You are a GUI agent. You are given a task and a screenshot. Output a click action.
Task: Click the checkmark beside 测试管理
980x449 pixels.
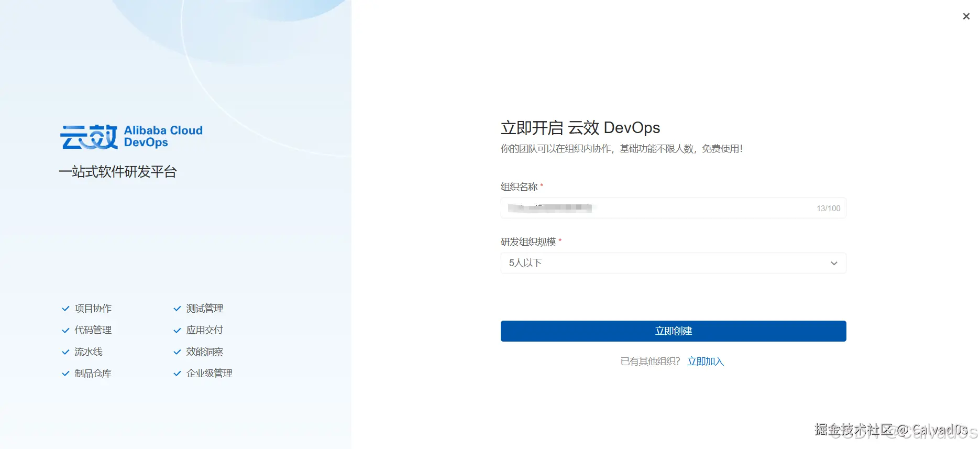click(177, 309)
